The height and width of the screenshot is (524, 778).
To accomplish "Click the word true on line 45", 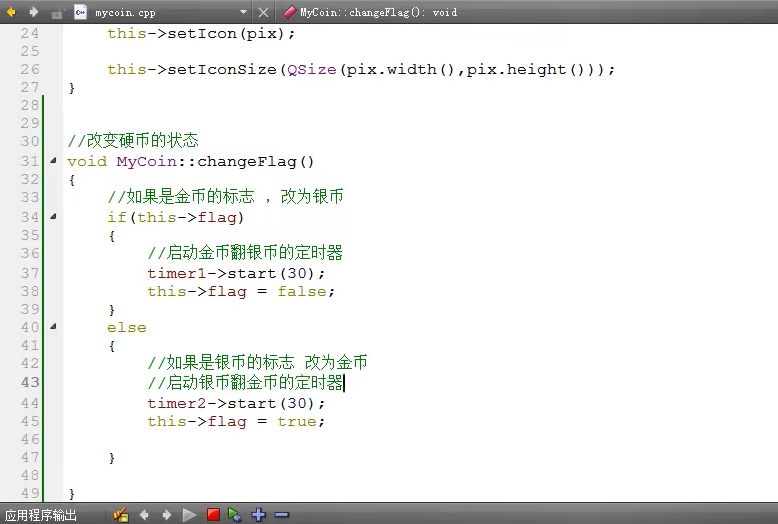I will tap(297, 421).
